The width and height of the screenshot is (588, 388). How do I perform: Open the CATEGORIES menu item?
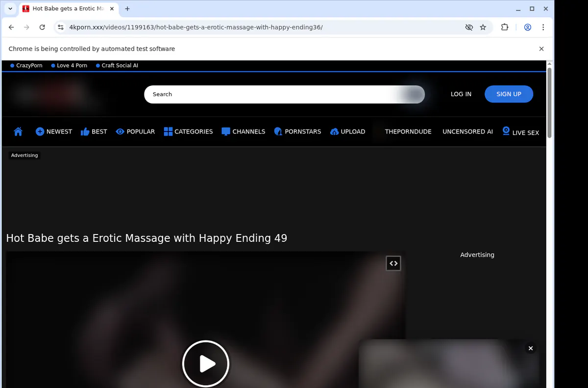(x=188, y=131)
